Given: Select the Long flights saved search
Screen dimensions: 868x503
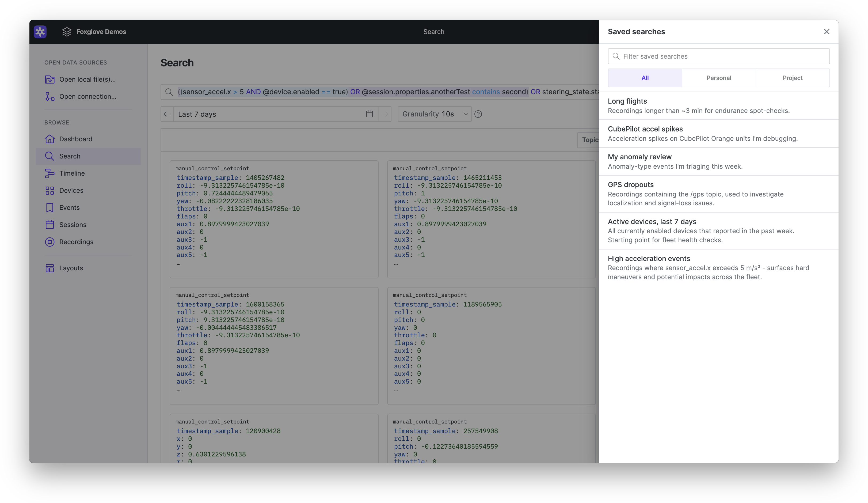Looking at the screenshot, I should point(719,106).
